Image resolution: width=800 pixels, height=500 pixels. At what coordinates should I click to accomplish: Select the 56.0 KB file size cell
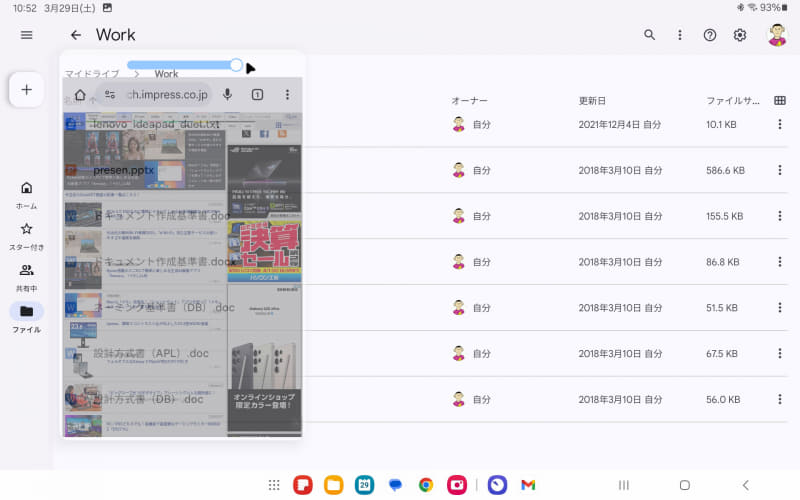[723, 400]
